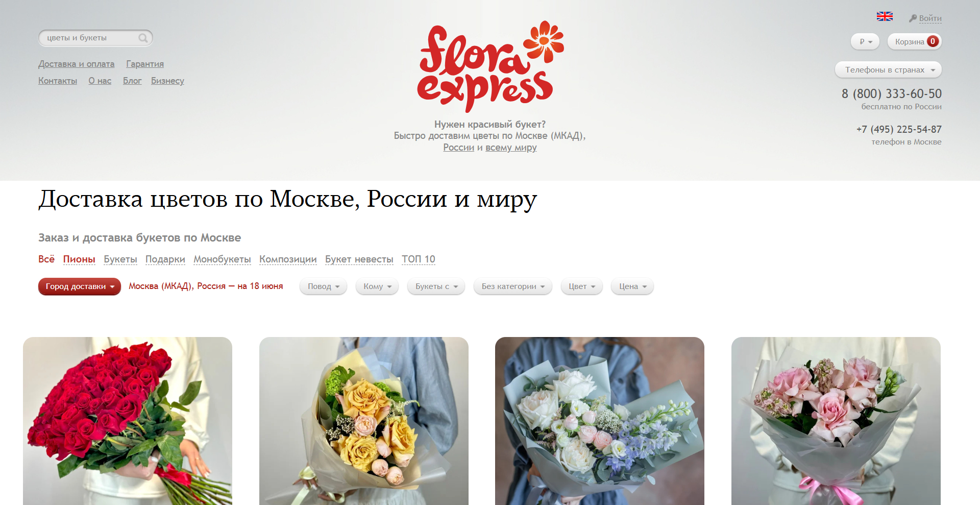Go to the Гарантия page

(x=145, y=64)
